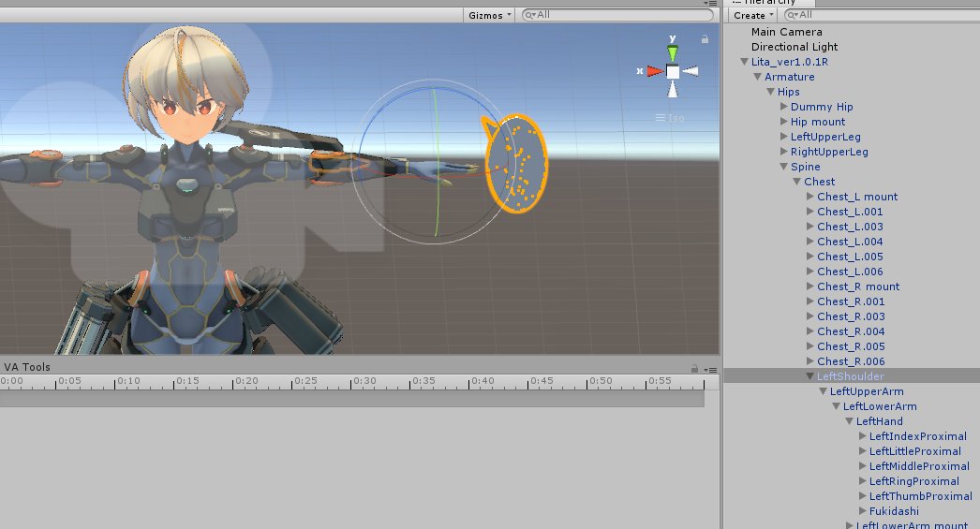The height and width of the screenshot is (529, 980).
Task: Click the green Y axis gizmo cone
Action: point(673,53)
